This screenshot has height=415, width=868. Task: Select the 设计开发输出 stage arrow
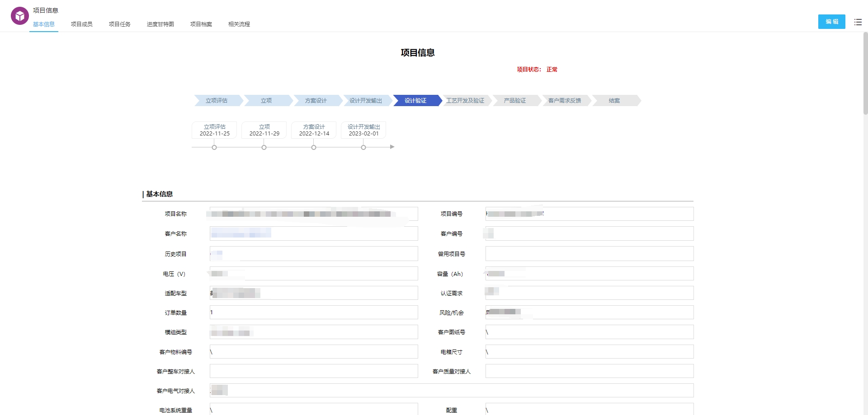coord(367,100)
